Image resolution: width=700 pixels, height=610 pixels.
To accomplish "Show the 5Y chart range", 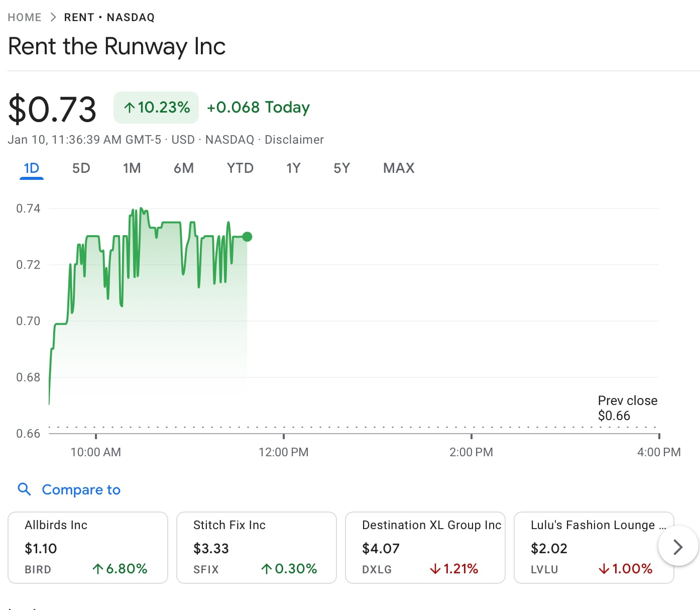I will (342, 168).
